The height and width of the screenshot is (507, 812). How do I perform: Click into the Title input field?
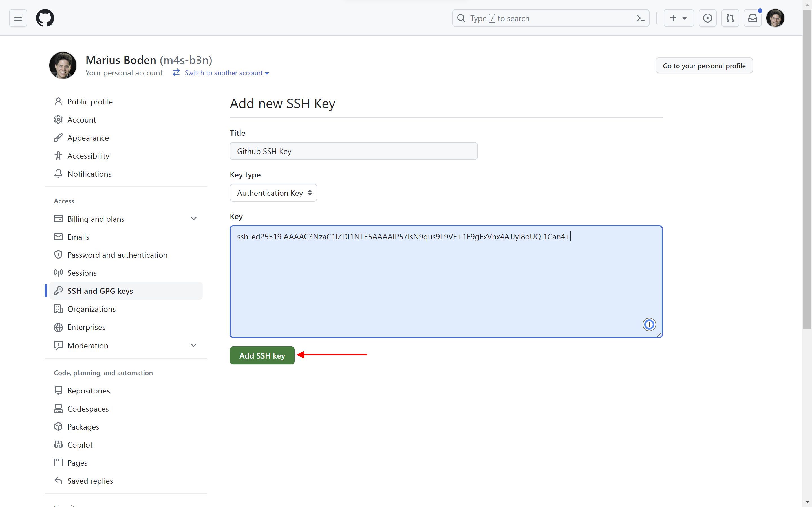coord(353,151)
